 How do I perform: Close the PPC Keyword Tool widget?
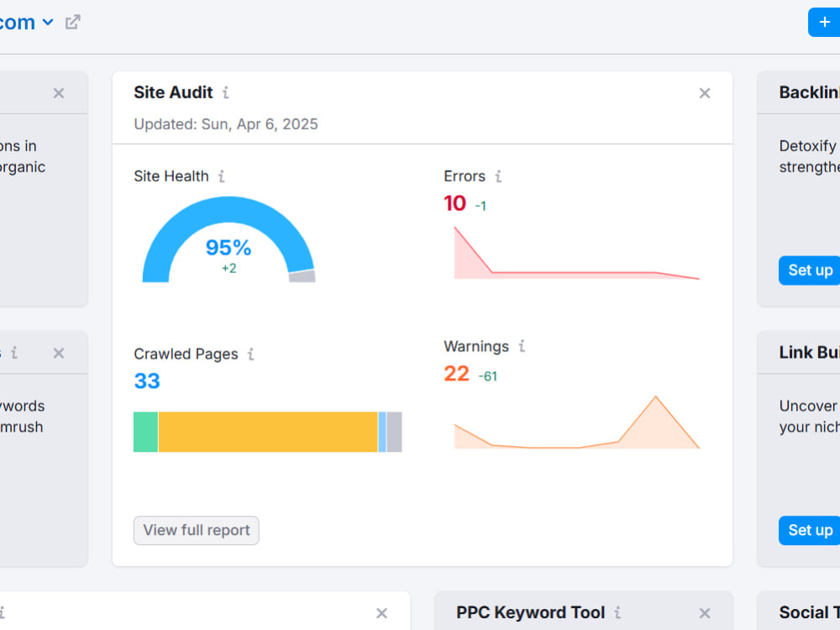click(x=705, y=613)
